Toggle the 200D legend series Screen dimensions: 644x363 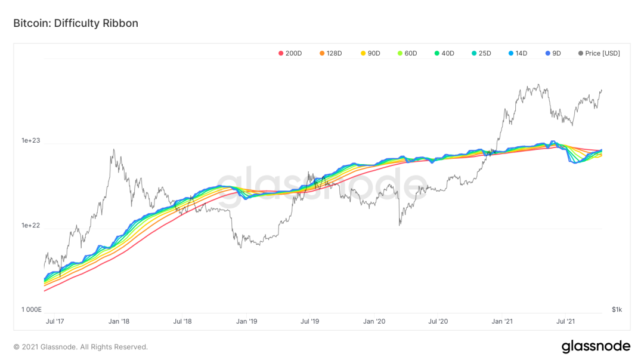click(x=290, y=54)
